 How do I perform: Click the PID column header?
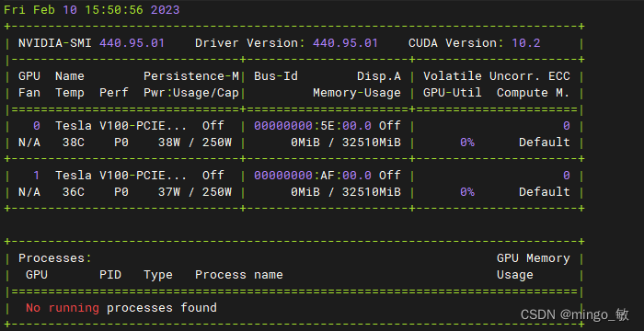point(110,275)
